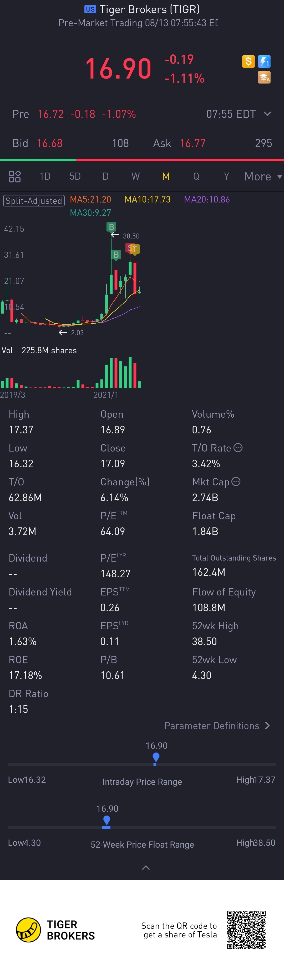Switch to the 1D chart tab
Viewport: 284px width, 980px height.
tap(45, 177)
